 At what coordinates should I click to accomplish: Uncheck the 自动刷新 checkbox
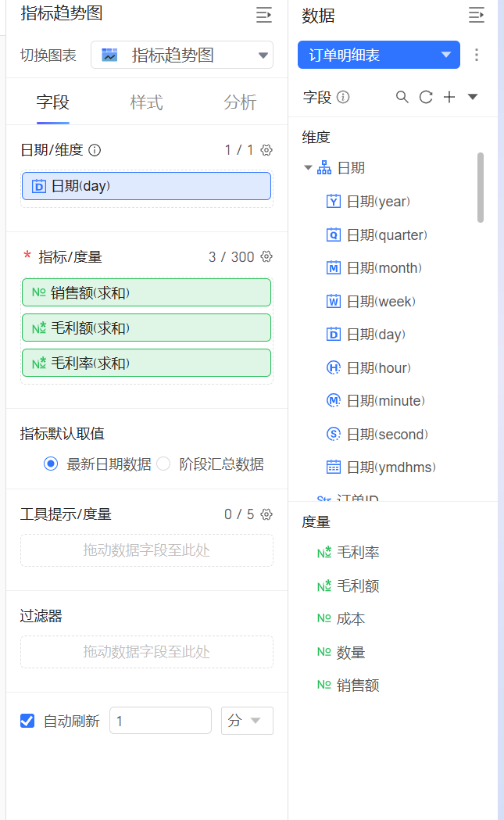click(x=27, y=721)
